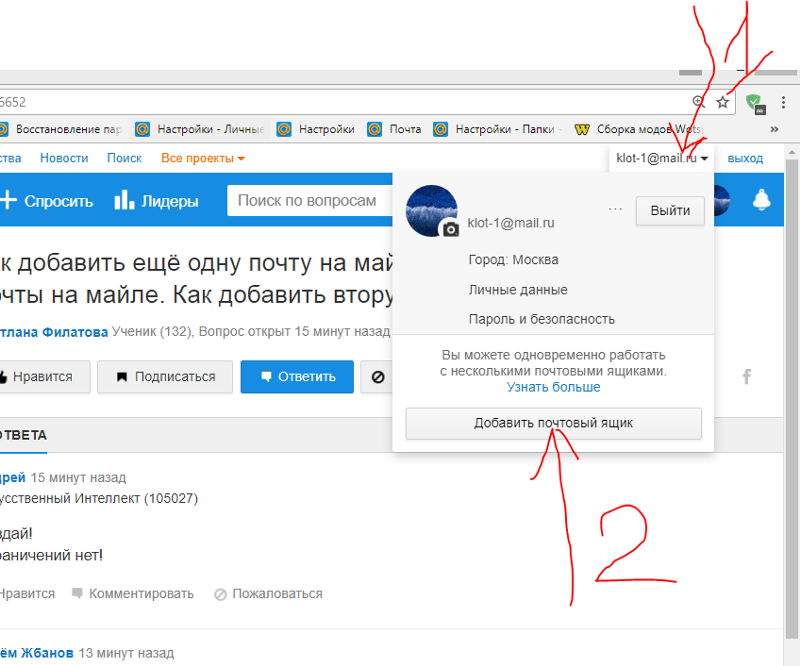The image size is (800, 666).
Task: Click the Нравится like button
Action: pos(43,377)
